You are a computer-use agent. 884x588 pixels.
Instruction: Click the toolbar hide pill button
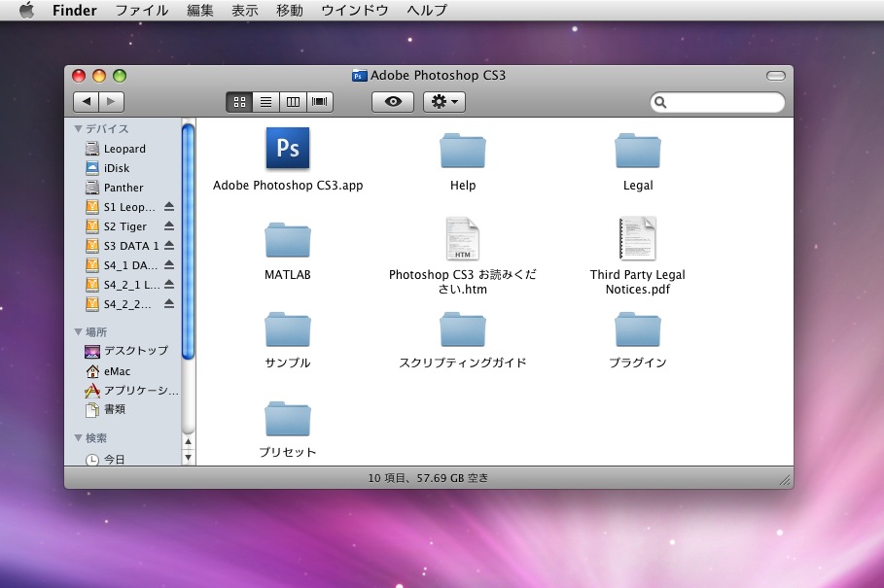(x=776, y=76)
